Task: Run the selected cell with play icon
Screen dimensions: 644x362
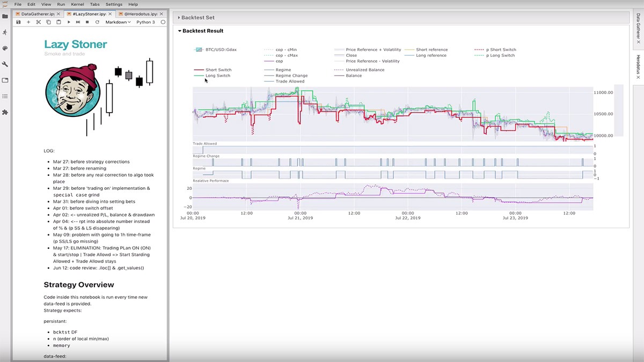Action: click(69, 22)
